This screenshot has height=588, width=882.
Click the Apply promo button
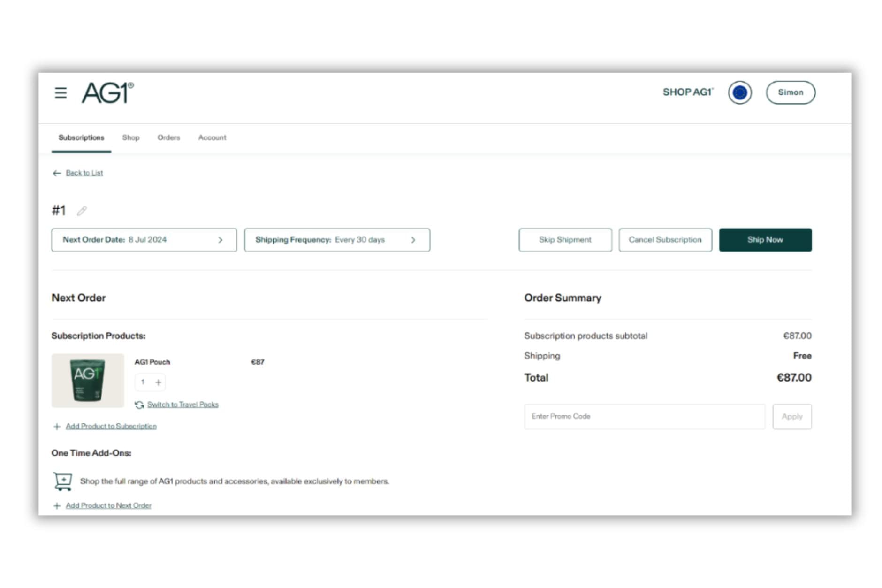792,417
